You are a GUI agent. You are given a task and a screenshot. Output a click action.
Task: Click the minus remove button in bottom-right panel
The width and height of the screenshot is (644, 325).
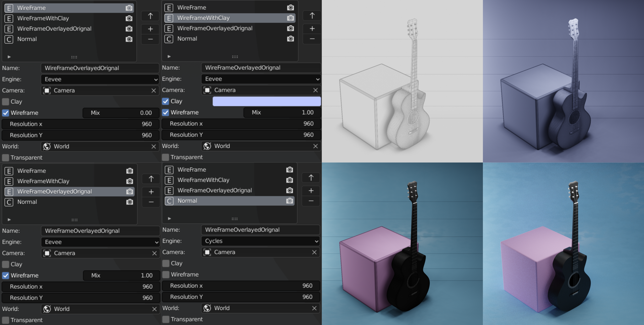311,201
